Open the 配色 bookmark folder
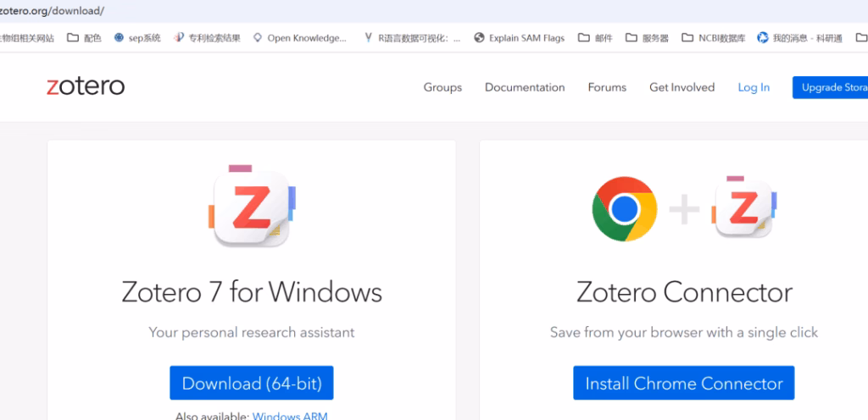This screenshot has height=420, width=868. tap(84, 38)
